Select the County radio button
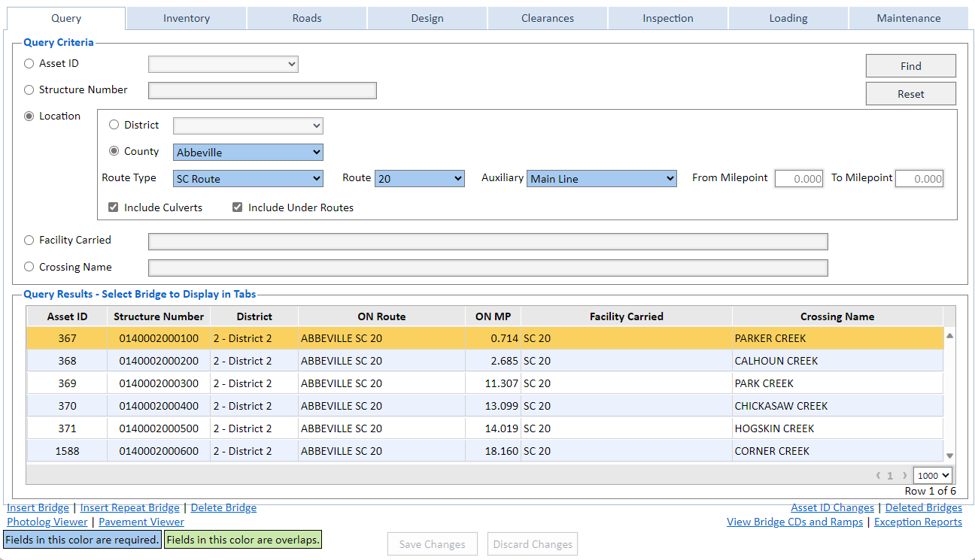This screenshot has height=560, width=975. point(114,151)
